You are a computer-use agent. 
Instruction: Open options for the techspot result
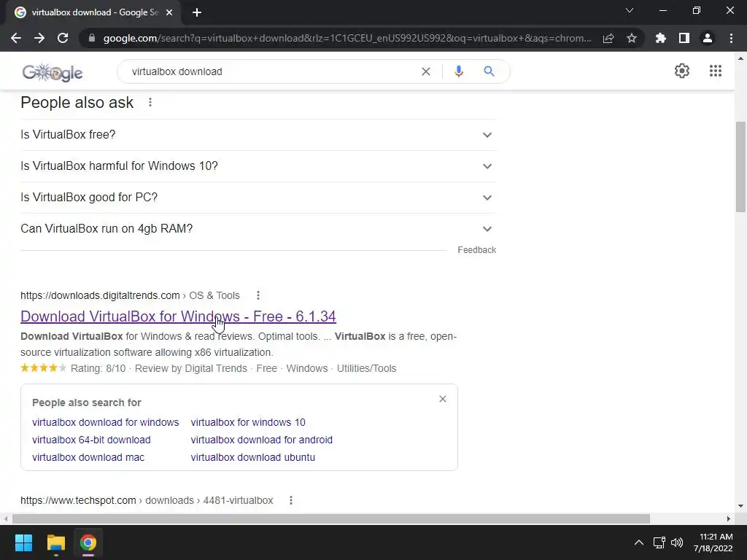tap(291, 500)
